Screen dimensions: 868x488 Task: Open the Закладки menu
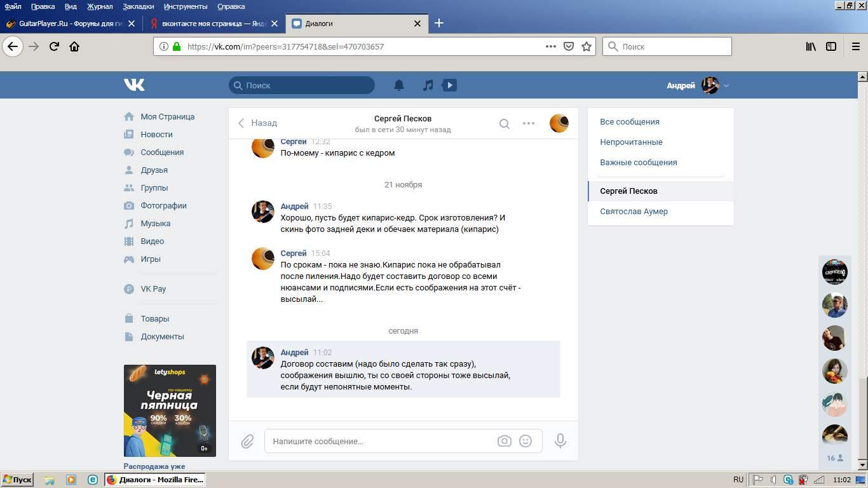coord(138,6)
